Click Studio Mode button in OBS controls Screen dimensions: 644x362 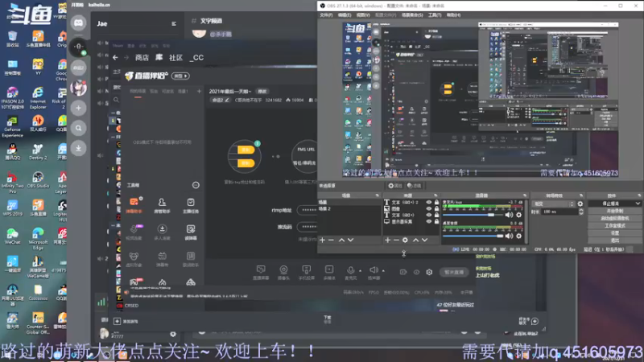(x=614, y=226)
